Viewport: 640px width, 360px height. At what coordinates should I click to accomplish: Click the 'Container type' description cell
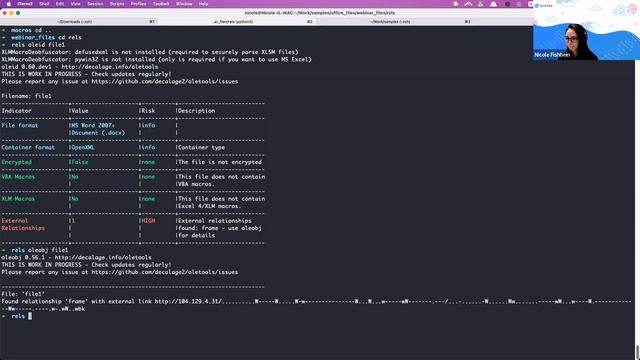coord(201,147)
